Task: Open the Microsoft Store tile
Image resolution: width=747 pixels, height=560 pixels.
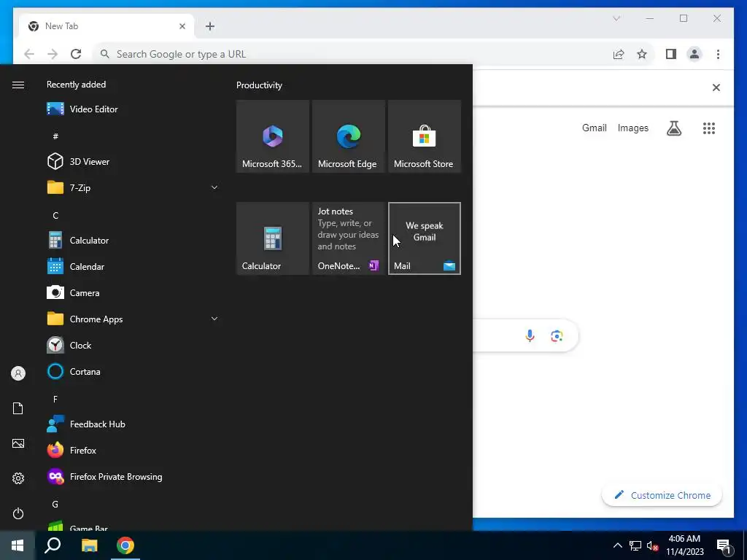Action: (425, 136)
